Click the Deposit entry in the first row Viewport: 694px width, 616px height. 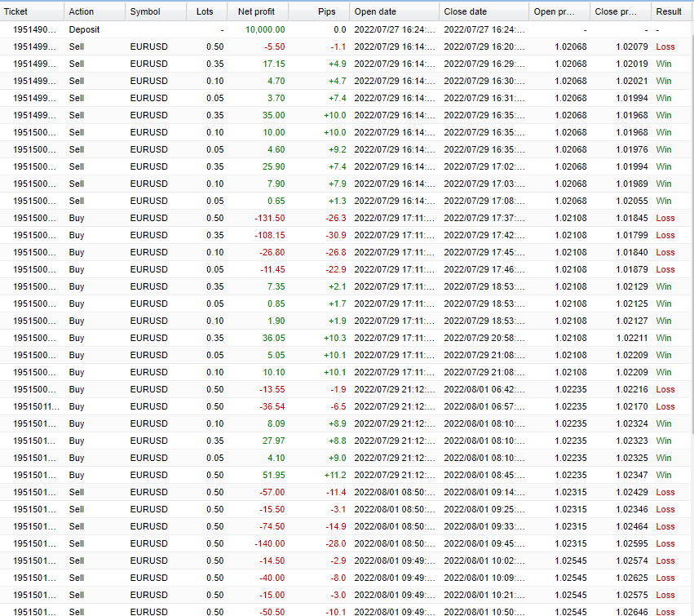(x=82, y=29)
